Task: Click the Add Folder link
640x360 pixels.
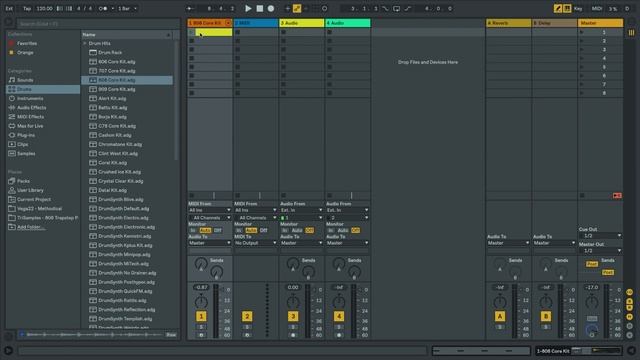Action: (31, 227)
